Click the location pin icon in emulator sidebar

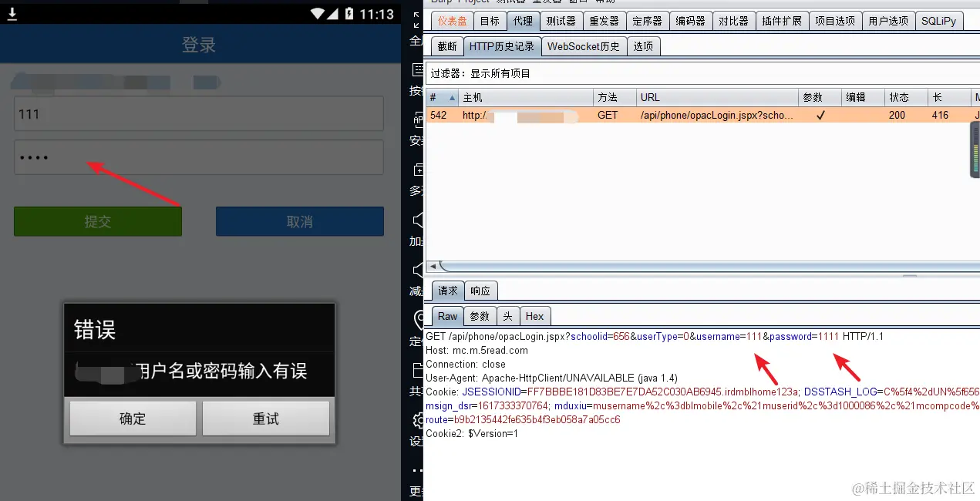pos(418,320)
